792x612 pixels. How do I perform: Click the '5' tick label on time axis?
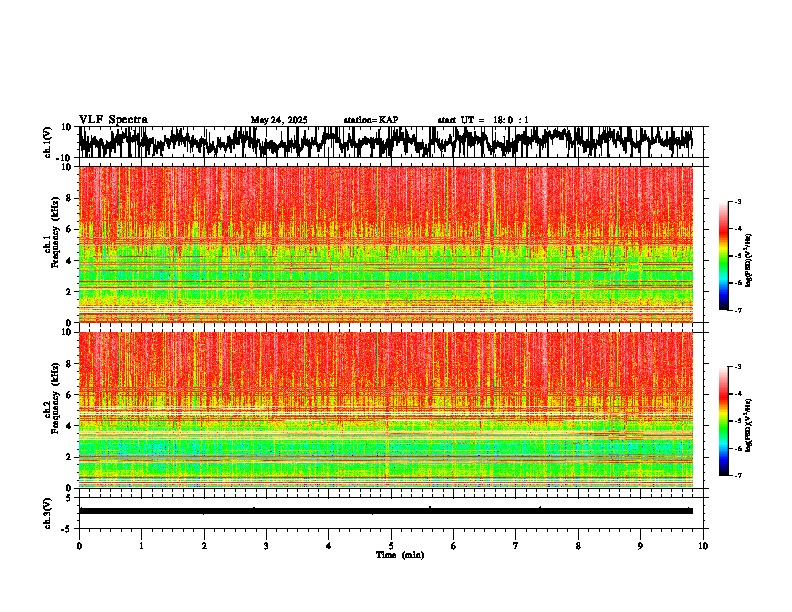[x=391, y=546]
